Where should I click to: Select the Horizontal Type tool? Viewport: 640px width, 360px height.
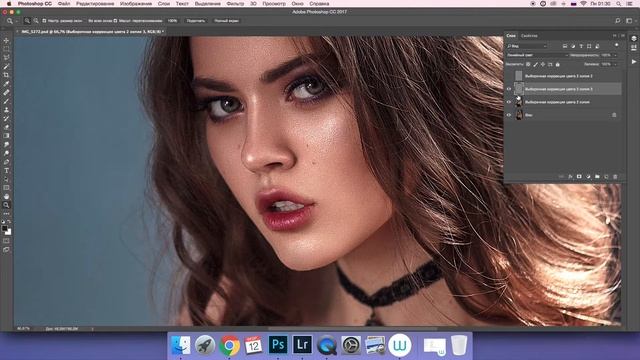tap(6, 171)
